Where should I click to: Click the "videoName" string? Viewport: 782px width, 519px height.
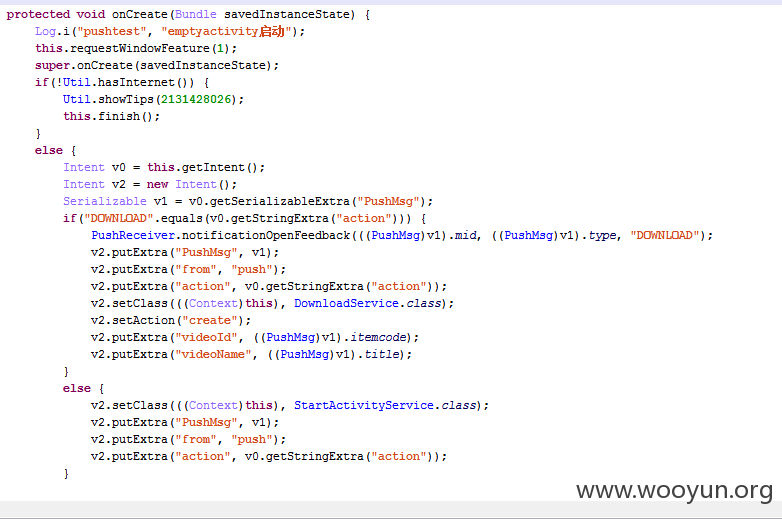pos(213,354)
